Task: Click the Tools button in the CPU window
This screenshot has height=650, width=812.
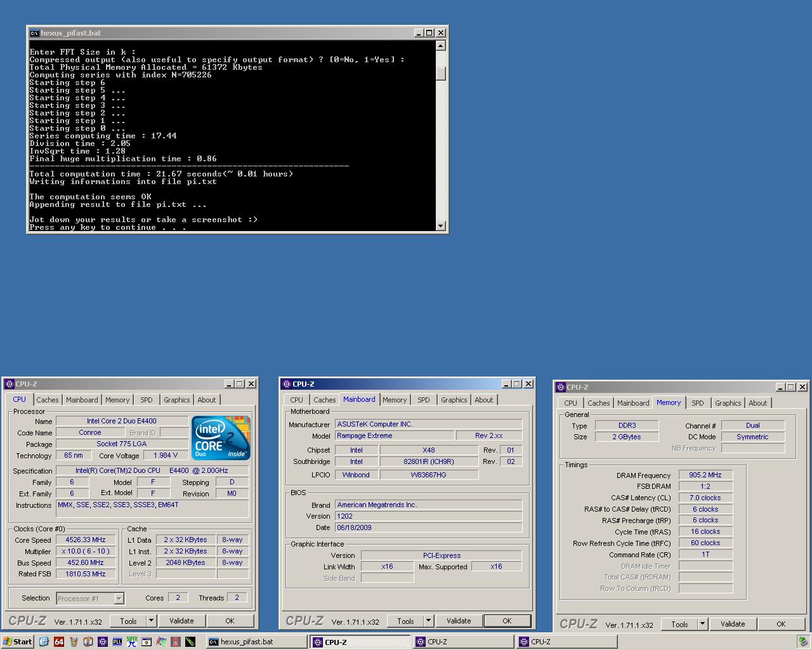Action: click(129, 621)
